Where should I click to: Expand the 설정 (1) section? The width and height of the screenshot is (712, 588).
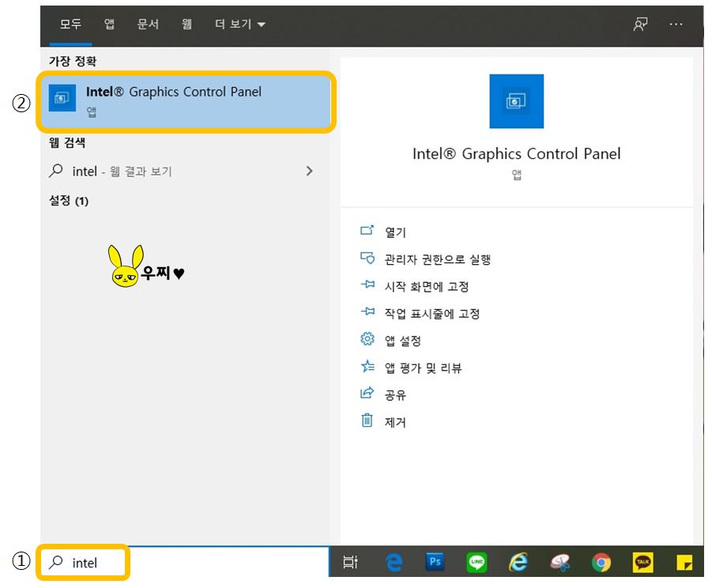pos(69,201)
